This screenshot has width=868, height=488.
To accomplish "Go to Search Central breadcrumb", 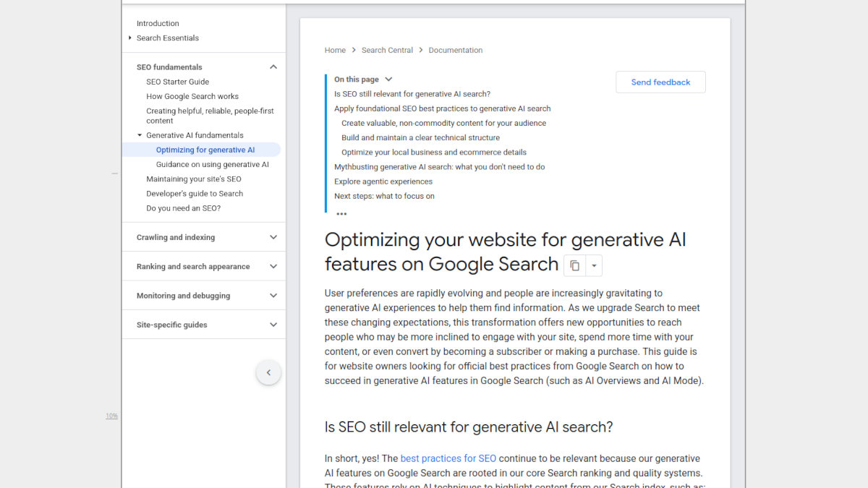I will (x=387, y=50).
